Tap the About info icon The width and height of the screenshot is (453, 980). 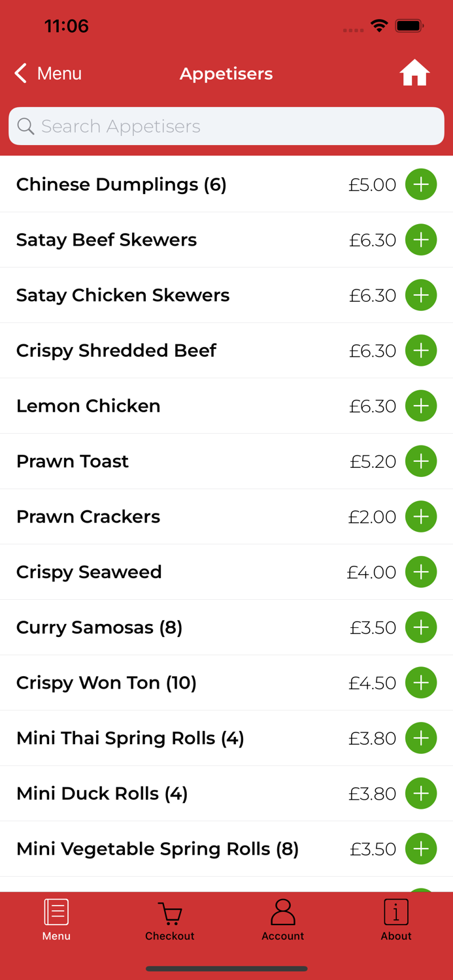click(x=395, y=911)
